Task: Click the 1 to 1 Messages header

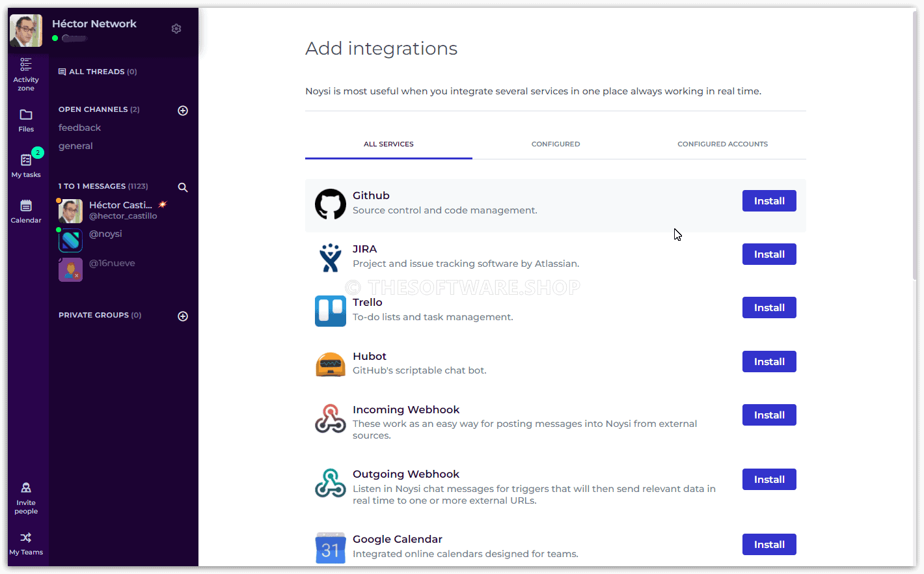Action: point(103,186)
